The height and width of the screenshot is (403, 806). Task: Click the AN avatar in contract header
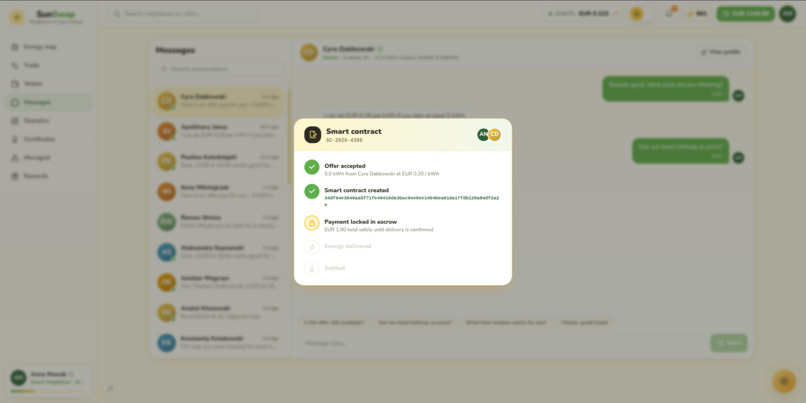pyautogui.click(x=483, y=135)
